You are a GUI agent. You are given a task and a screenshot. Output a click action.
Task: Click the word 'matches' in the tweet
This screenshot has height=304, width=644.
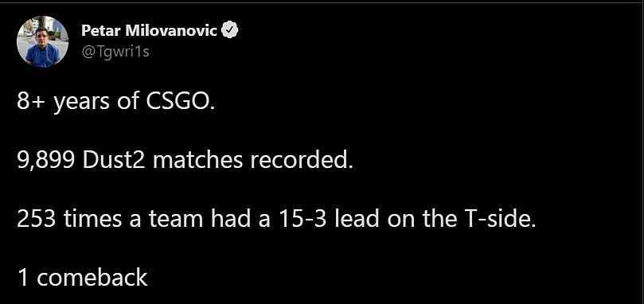[197, 160]
